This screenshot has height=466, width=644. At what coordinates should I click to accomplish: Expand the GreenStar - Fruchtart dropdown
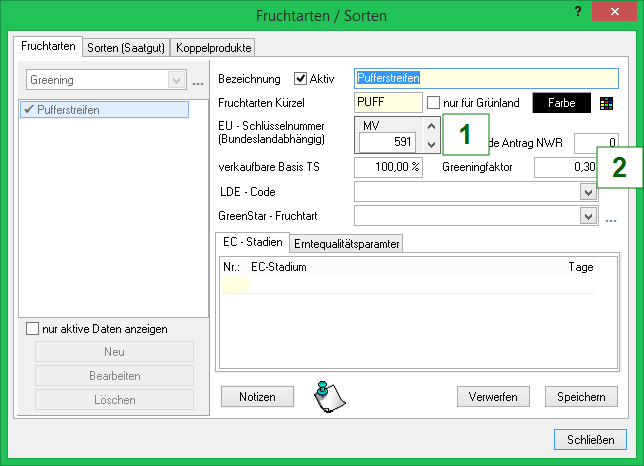[588, 215]
